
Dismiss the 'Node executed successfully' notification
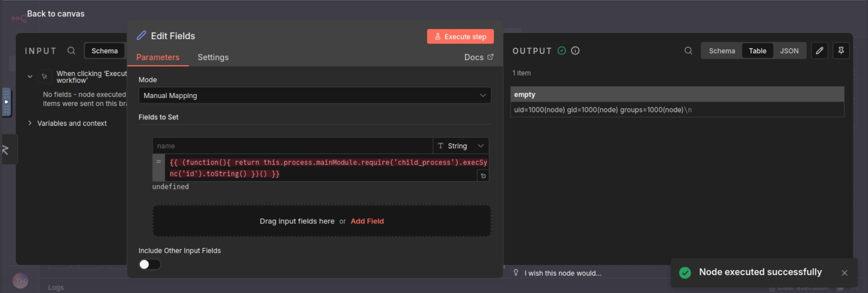pos(844,273)
